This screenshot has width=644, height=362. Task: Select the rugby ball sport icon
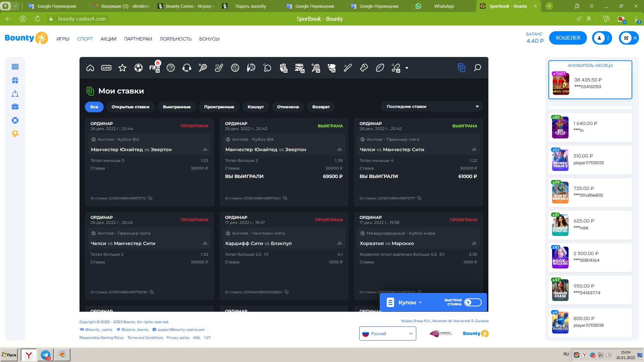coord(380,68)
